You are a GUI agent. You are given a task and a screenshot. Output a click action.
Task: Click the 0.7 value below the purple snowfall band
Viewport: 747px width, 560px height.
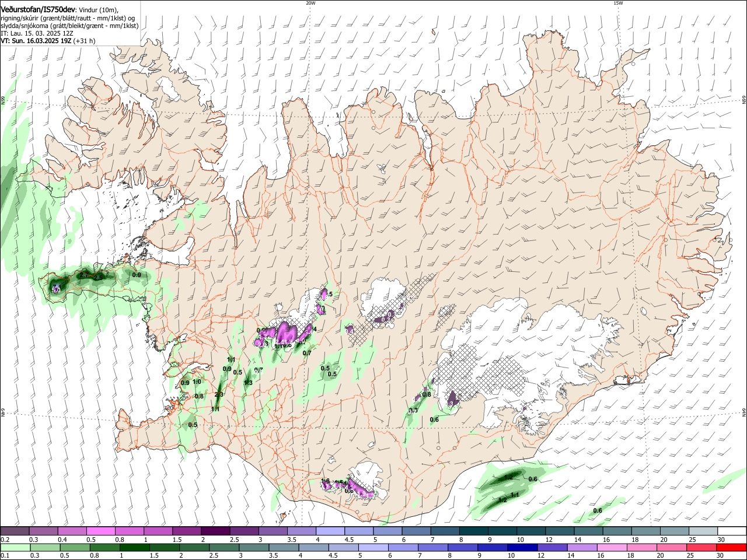point(307,353)
